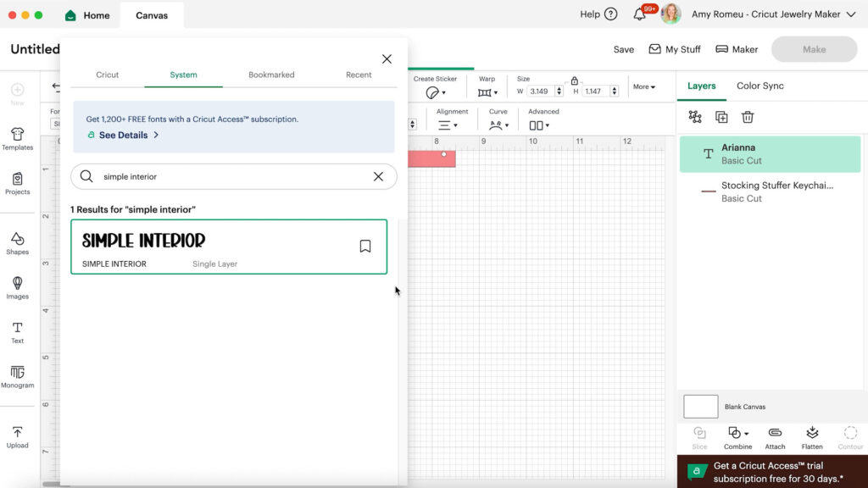This screenshot has width=868, height=488.
Task: Click the user profile avatar
Action: (670, 14)
